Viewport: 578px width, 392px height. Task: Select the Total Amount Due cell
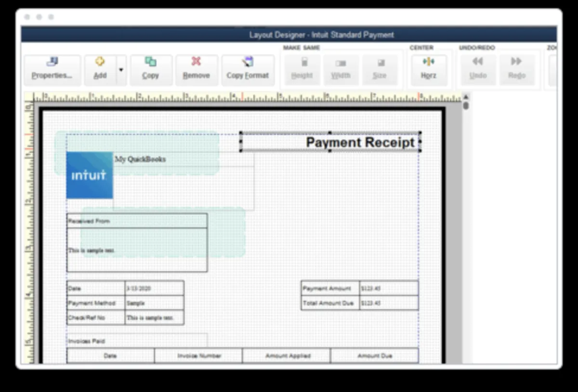(329, 303)
